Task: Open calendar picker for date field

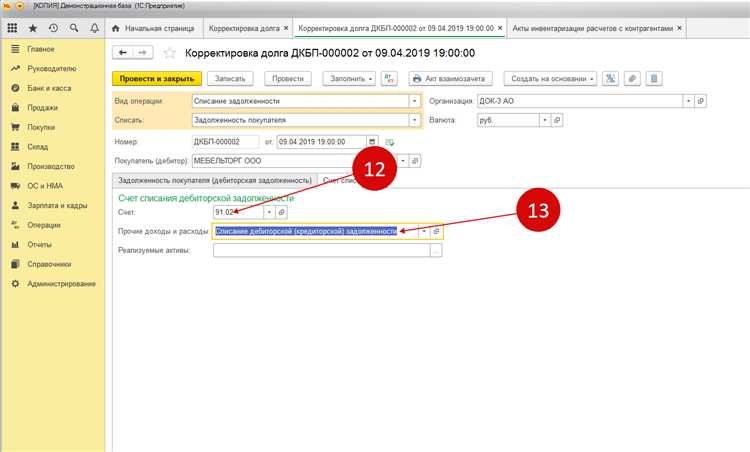Action: (x=372, y=142)
